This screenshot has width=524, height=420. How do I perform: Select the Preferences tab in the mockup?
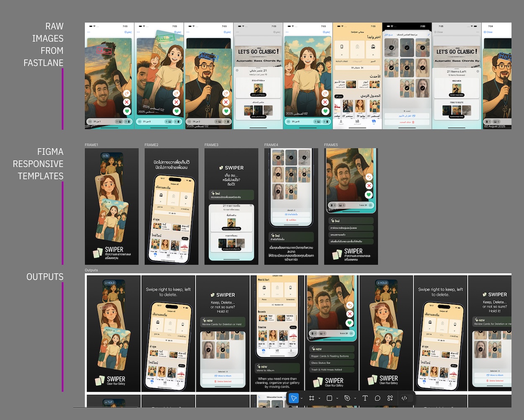tap(291, 351)
